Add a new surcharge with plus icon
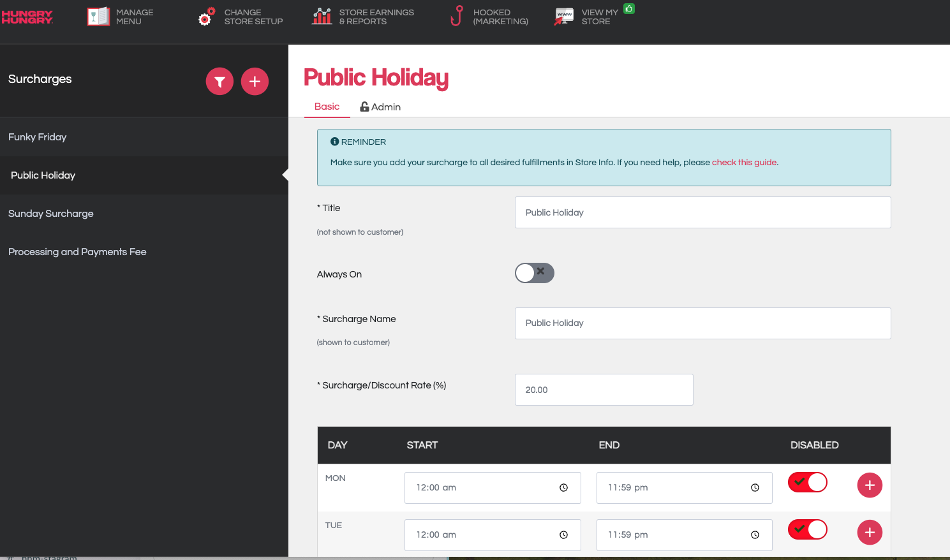Image resolution: width=950 pixels, height=560 pixels. 255,82
